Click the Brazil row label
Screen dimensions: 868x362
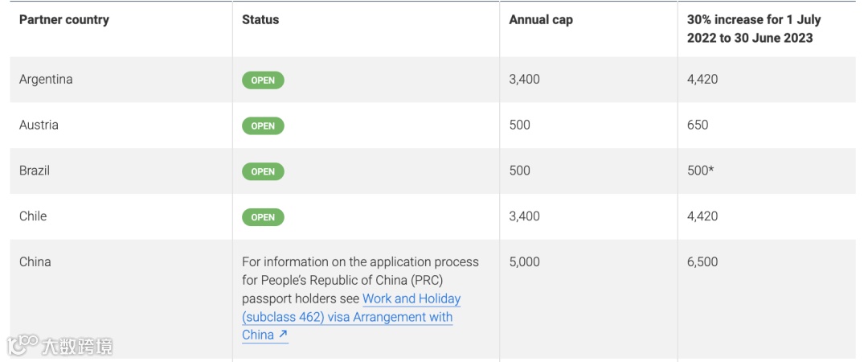pos(35,171)
